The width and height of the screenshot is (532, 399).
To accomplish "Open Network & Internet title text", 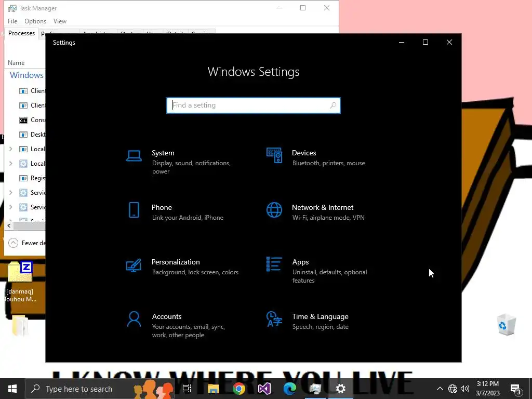I will [x=323, y=208].
